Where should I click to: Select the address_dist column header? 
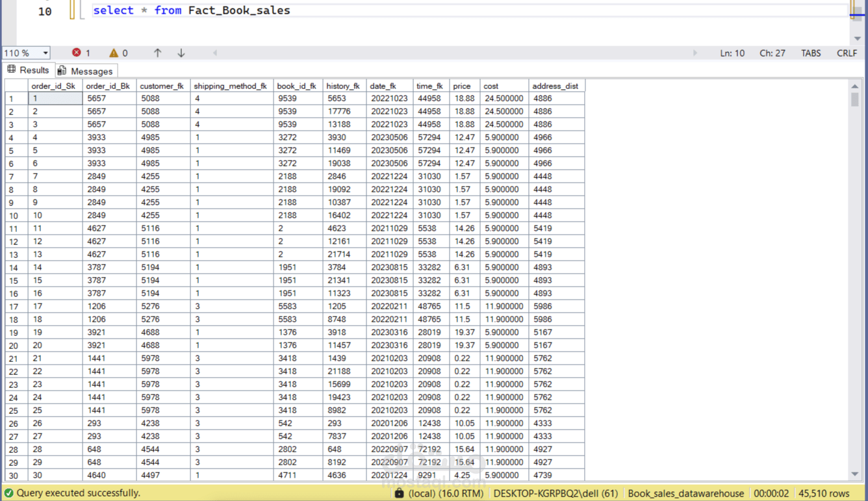pos(556,86)
